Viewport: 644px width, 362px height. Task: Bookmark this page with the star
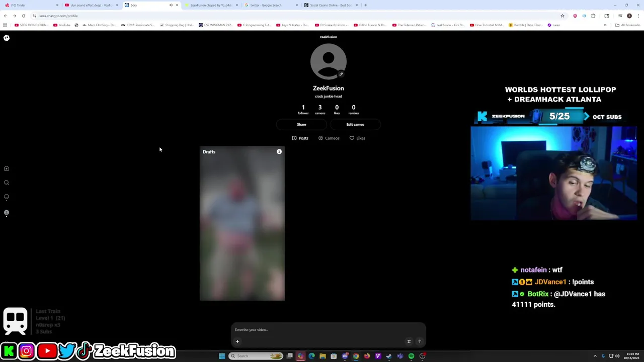click(x=562, y=16)
